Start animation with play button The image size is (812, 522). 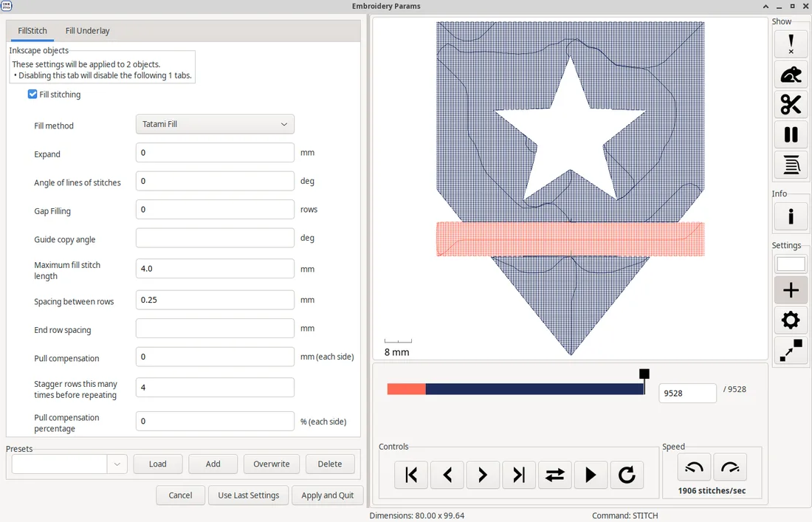coord(591,475)
